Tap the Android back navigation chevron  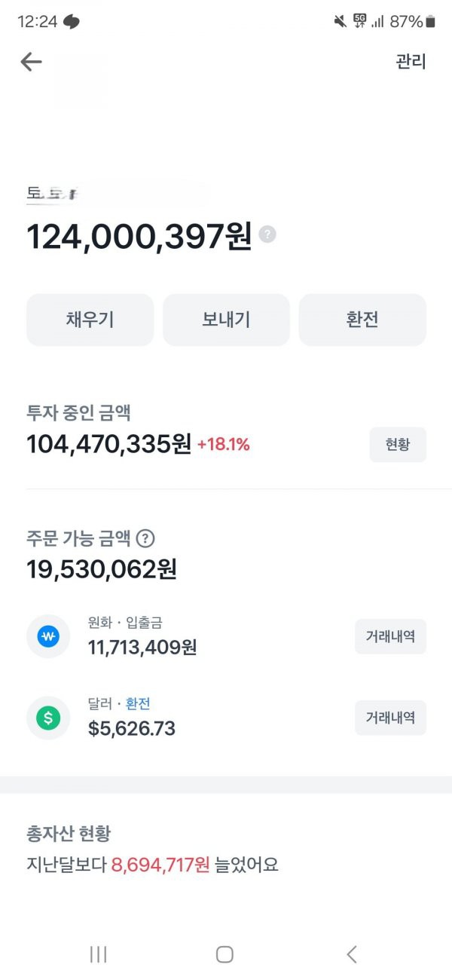pos(351,954)
